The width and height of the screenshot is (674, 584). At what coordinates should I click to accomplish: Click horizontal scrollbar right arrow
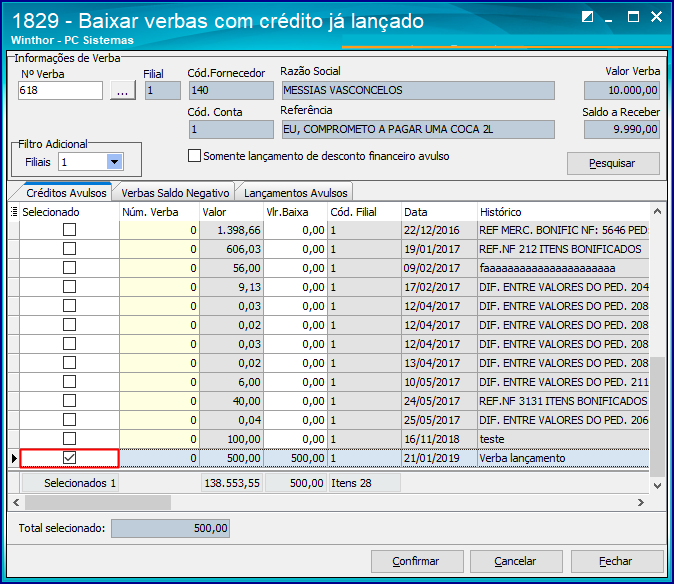[641, 502]
